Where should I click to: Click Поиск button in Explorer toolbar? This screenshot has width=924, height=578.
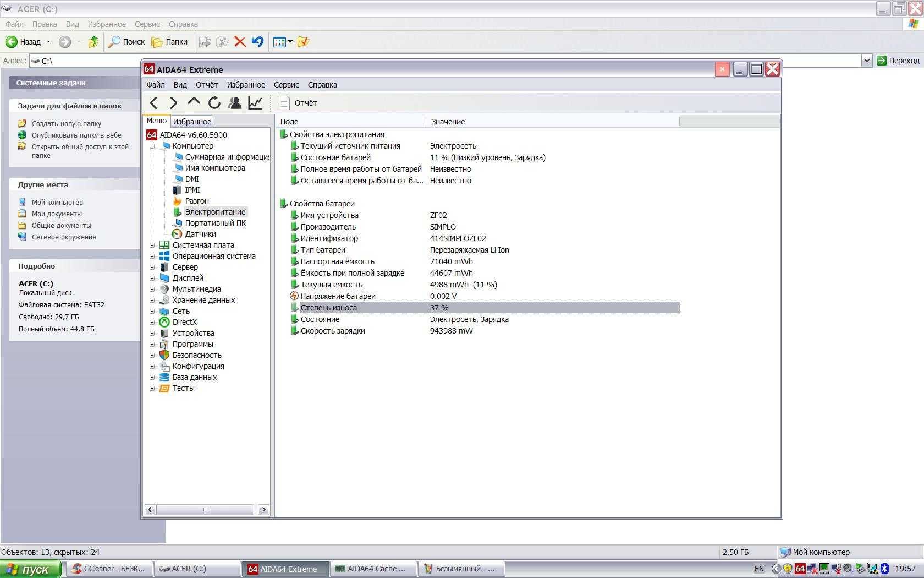tap(127, 42)
